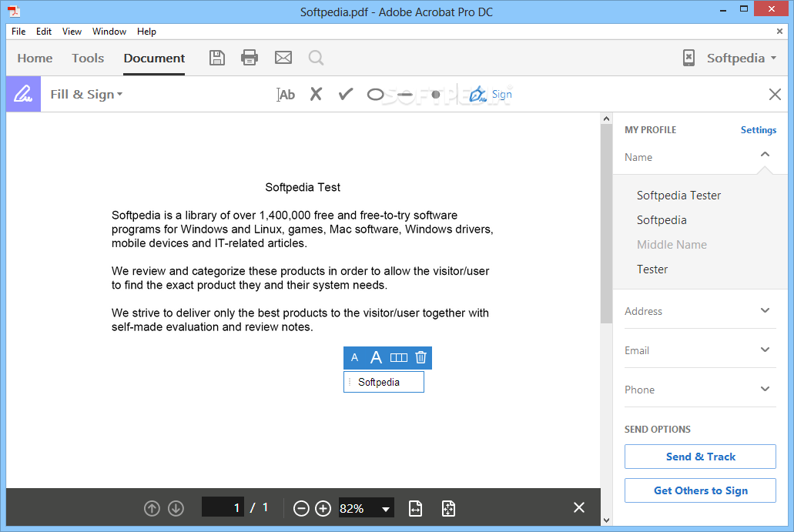Click the mobile link device icon
794x532 pixels.
(x=688, y=58)
